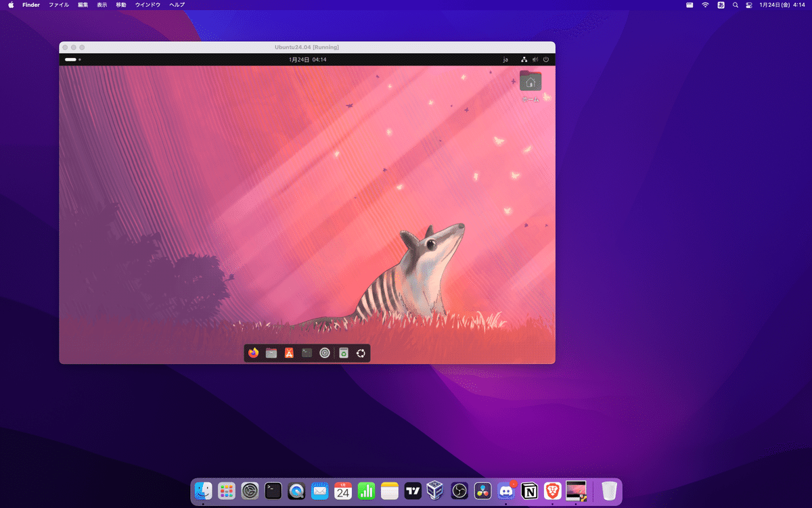Image resolution: width=812 pixels, height=508 pixels.
Task: Open QuickTime Player from the Dock
Action: tap(296, 490)
